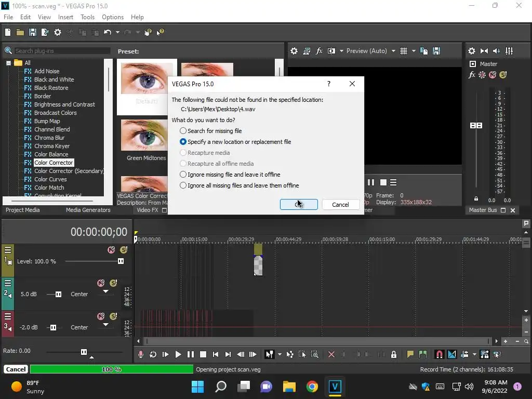532x399 pixels.
Task: Click the Undo arrow icon
Action: [108, 32]
